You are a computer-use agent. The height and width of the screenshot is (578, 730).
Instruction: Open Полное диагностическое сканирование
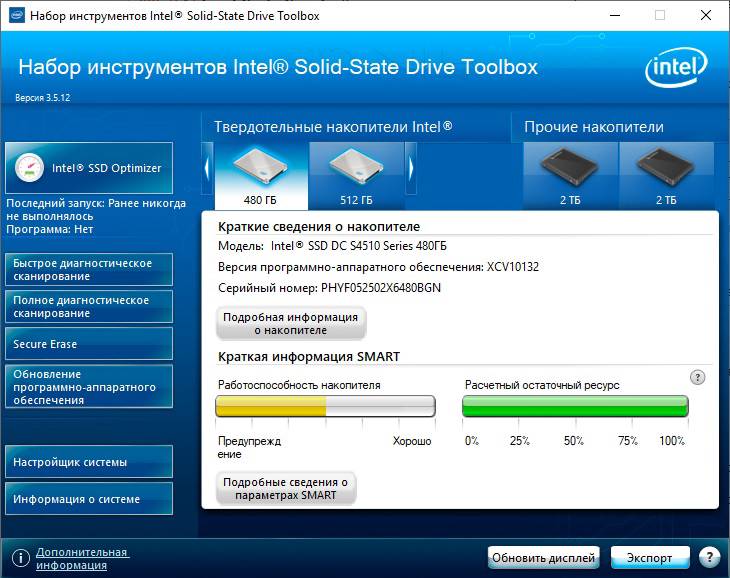[89, 307]
